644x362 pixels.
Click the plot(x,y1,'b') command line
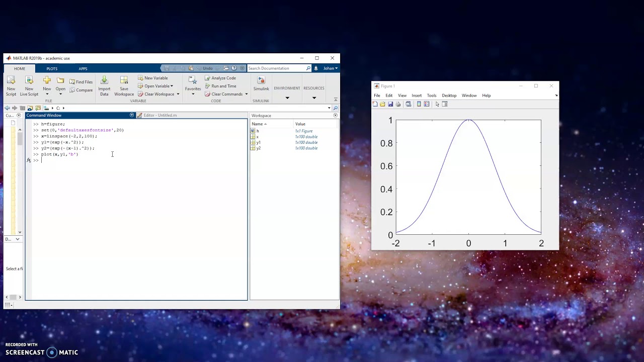pos(59,154)
